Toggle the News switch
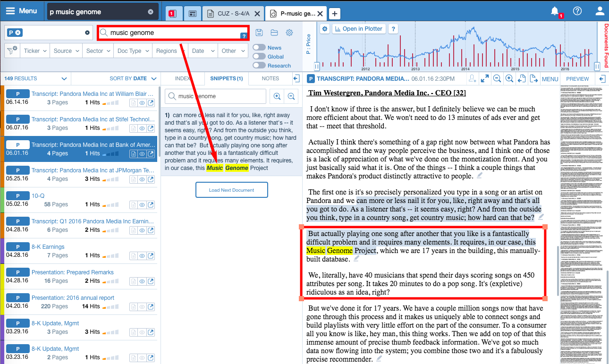The width and height of the screenshot is (609, 364). click(259, 48)
